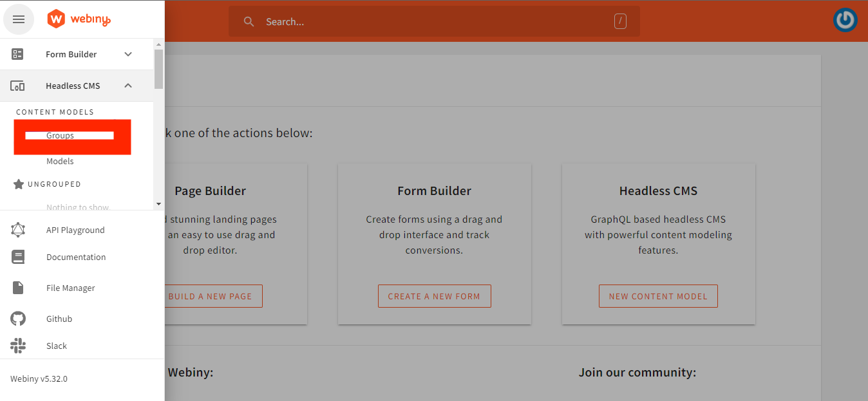The height and width of the screenshot is (401, 868).
Task: Open File Manager from the sidebar
Action: coord(71,288)
